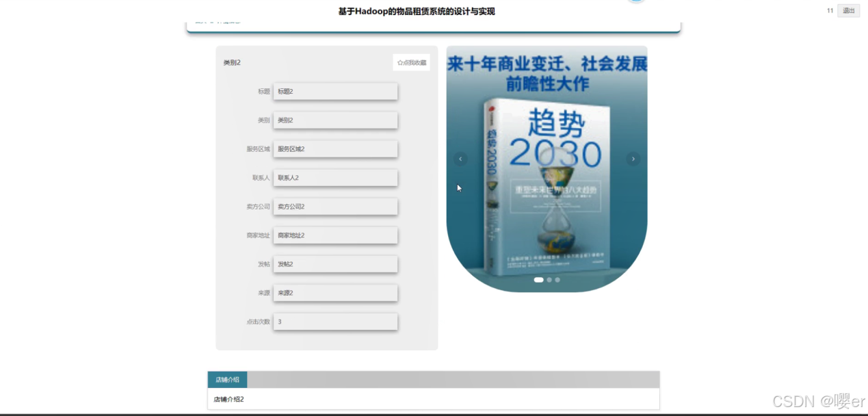Click the 店铺介绍2 description text
868x416 pixels.
(228, 399)
